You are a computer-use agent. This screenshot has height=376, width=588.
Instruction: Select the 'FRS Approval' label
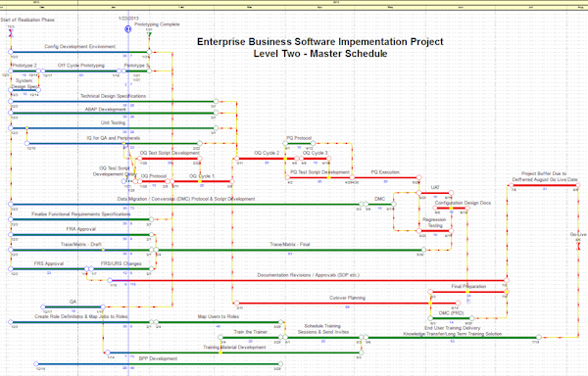[49, 263]
